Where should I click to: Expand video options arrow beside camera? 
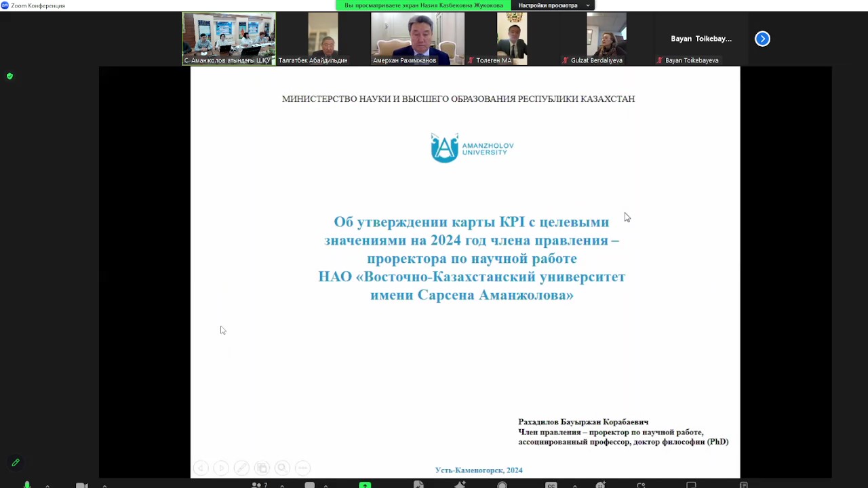pos(104,486)
